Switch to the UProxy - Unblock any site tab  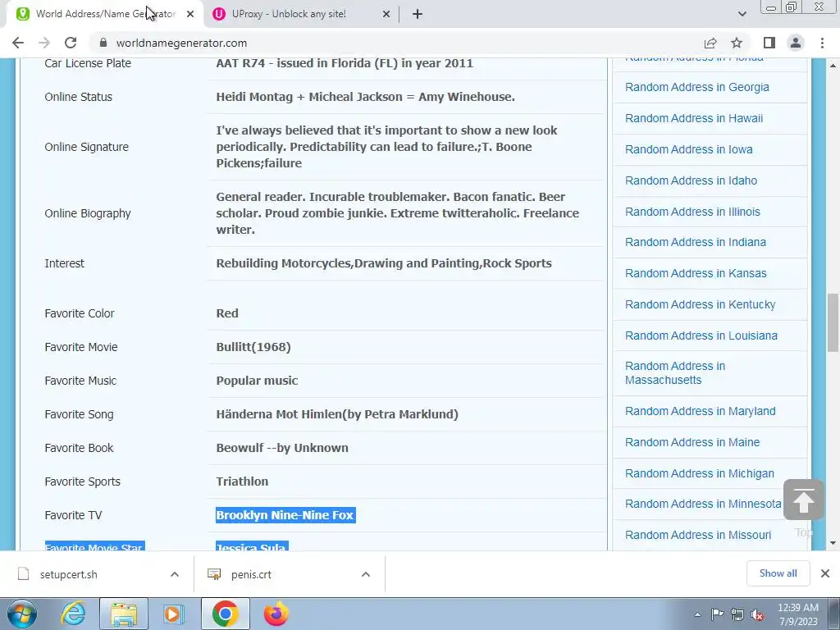point(302,14)
